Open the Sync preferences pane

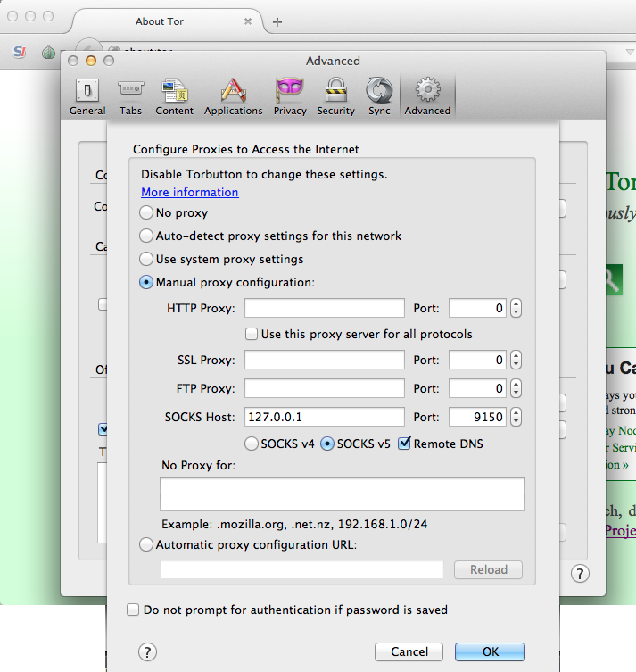tap(379, 97)
